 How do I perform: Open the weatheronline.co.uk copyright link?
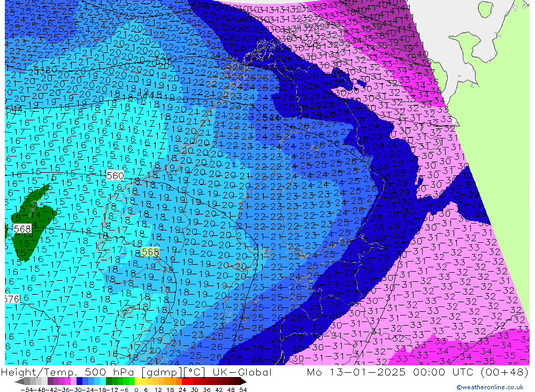pyautogui.click(x=490, y=387)
